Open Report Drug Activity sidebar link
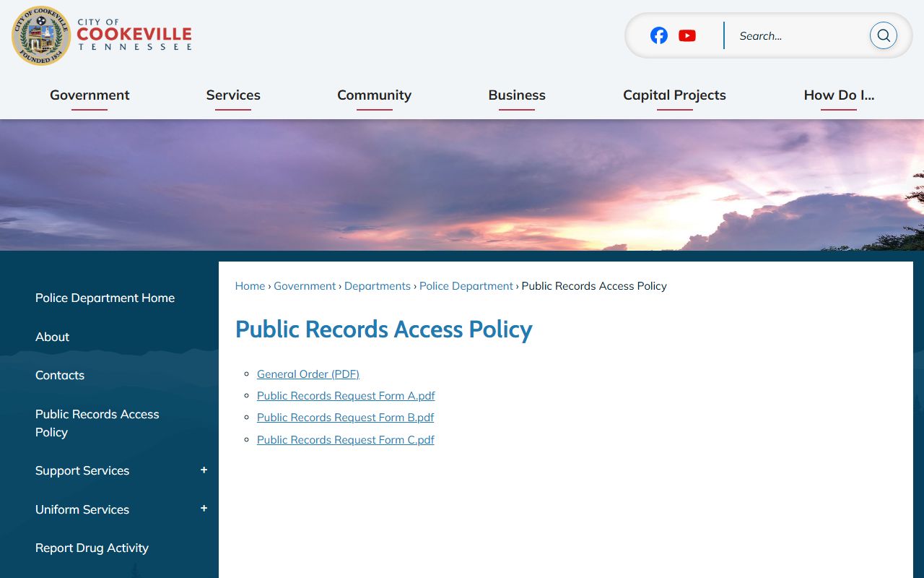924x578 pixels. [x=92, y=548]
